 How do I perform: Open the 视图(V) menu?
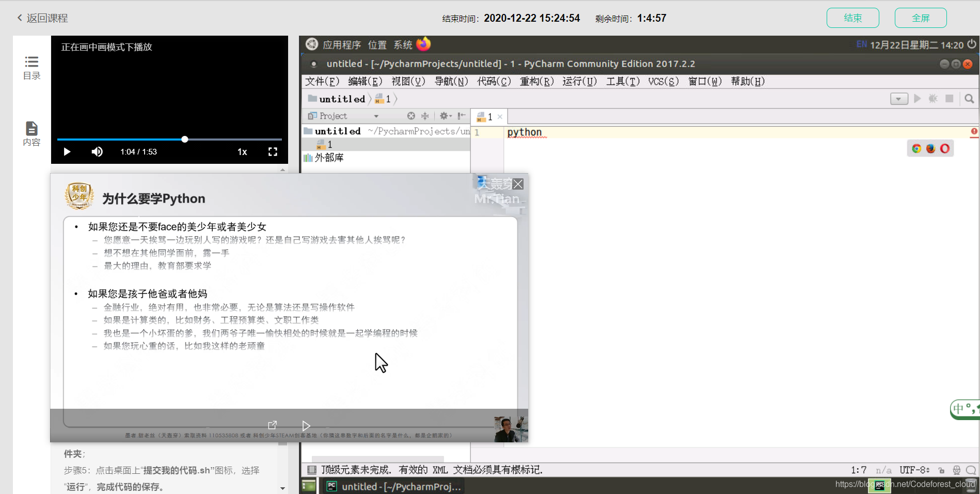click(x=408, y=82)
